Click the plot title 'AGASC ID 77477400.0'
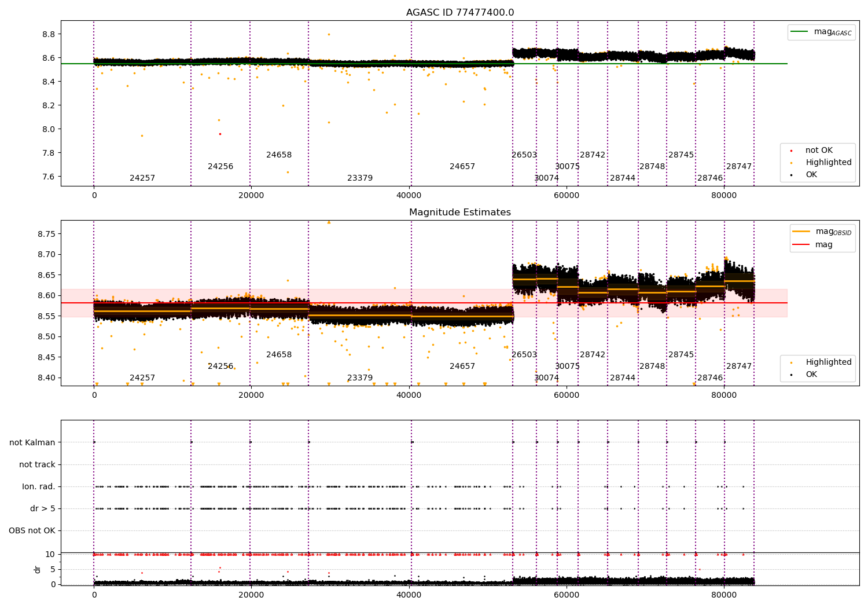 (460, 13)
